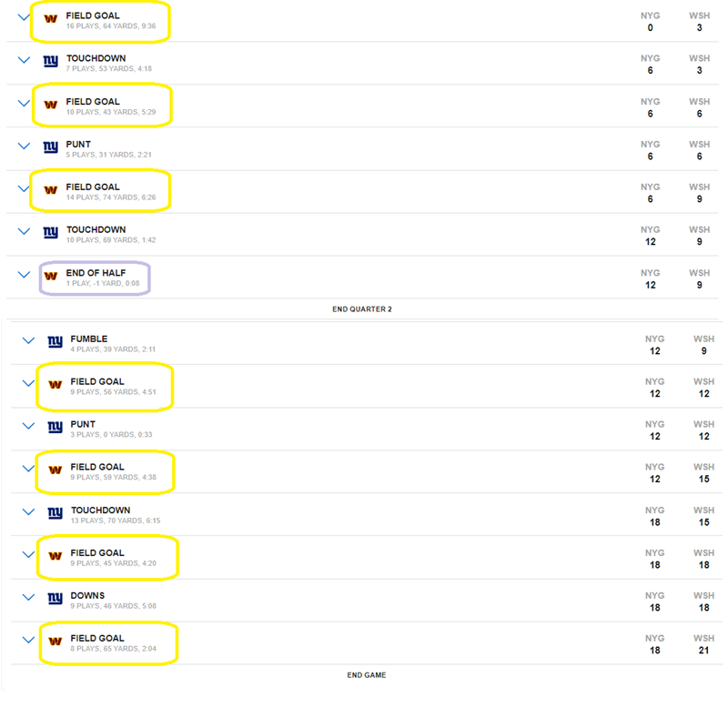Viewport: 728px width, 728px height.
Task: Click Washington logo on 9 plays, 59 yards field goal
Action: tap(56, 470)
